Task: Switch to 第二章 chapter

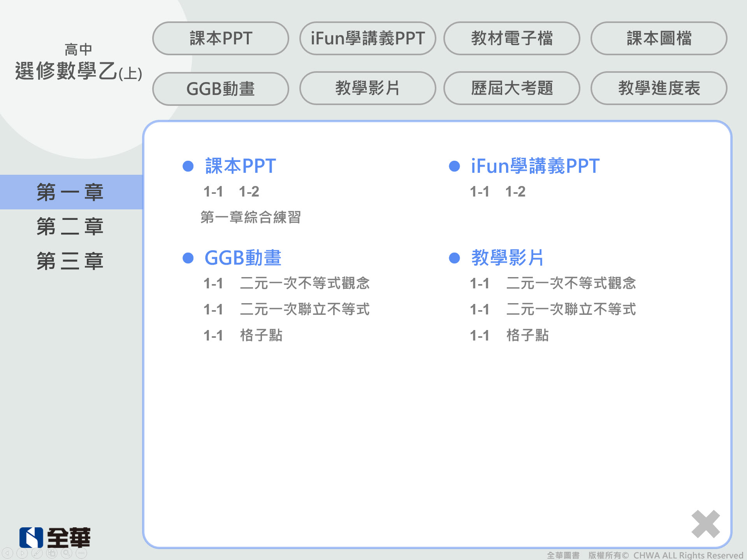Action: [70, 226]
